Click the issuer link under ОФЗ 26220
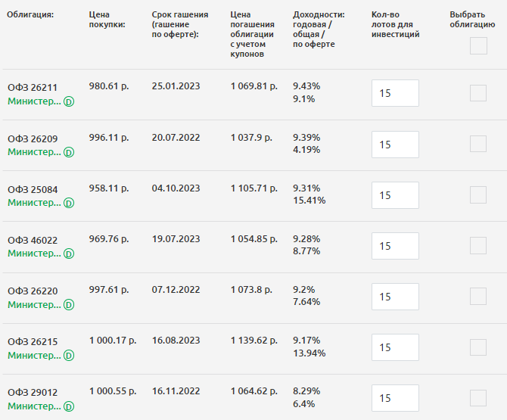Screen dimensions: 507x420 pyautogui.click(x=34, y=304)
